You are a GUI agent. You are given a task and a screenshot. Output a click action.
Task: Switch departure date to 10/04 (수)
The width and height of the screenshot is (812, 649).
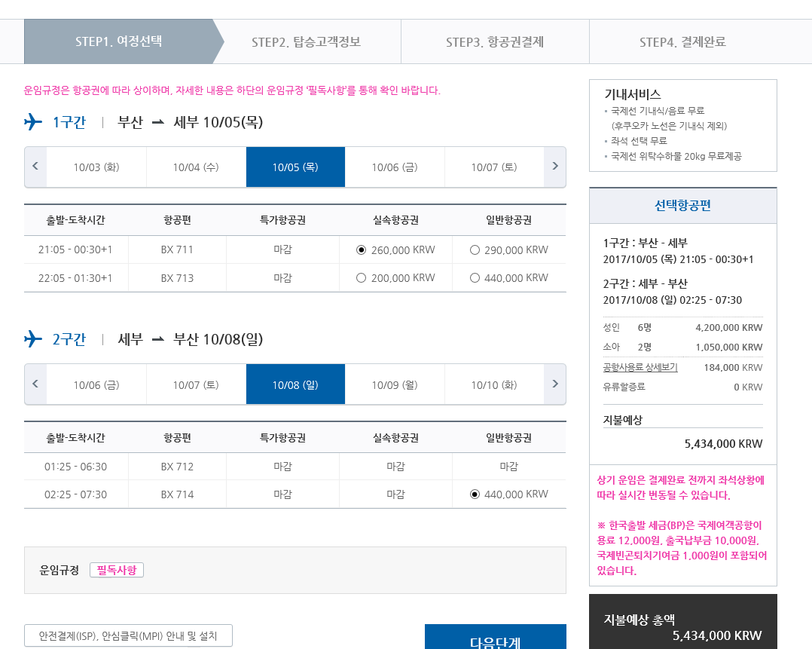(x=196, y=167)
